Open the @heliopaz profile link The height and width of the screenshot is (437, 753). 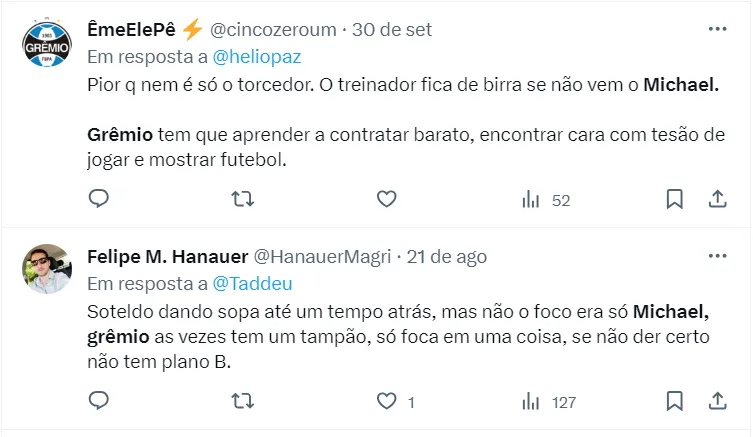[x=257, y=58]
